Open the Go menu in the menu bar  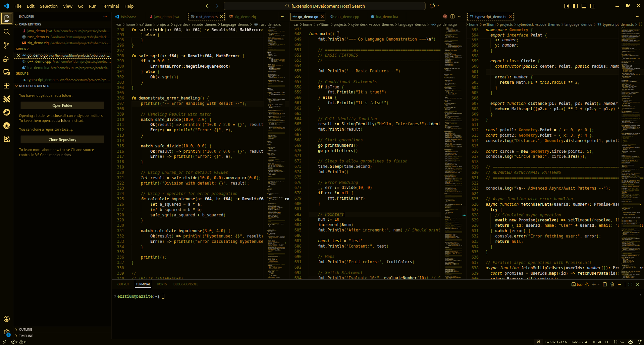point(80,6)
